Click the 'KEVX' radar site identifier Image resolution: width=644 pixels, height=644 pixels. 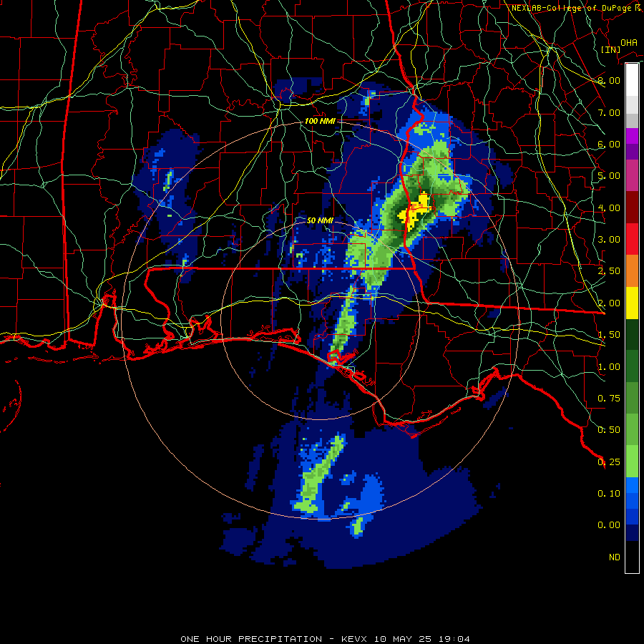[x=355, y=639]
